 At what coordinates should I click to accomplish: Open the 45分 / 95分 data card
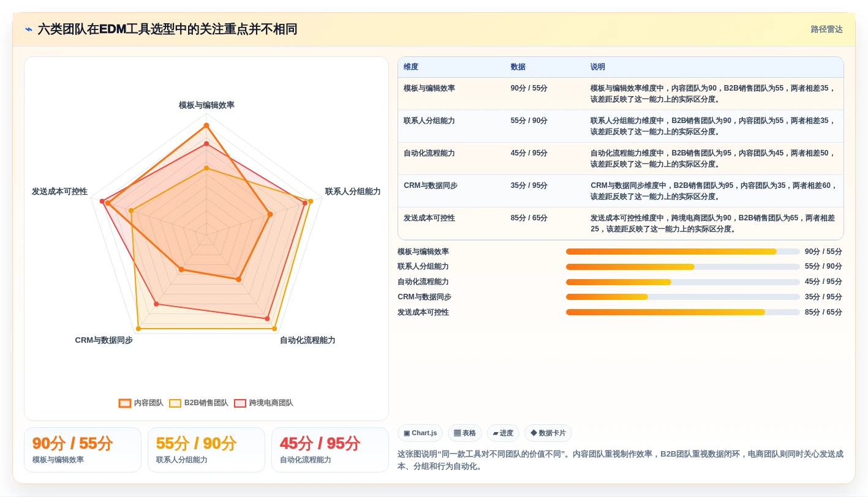coord(330,450)
